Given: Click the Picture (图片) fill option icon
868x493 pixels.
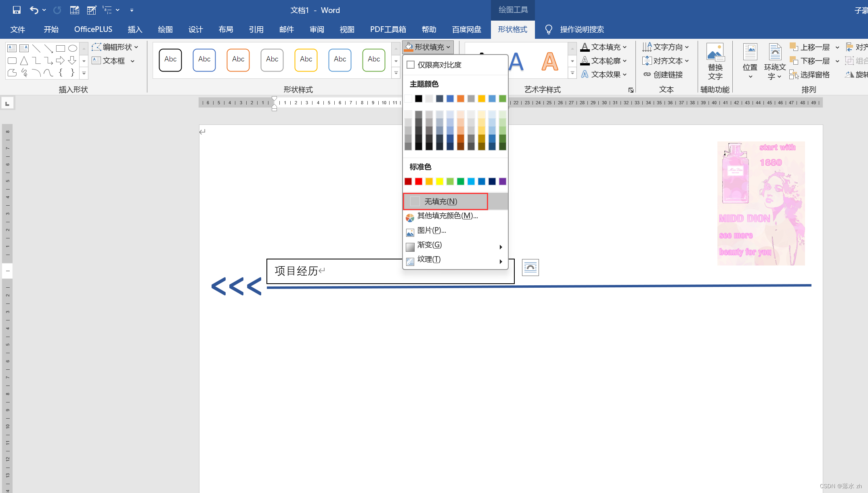Looking at the screenshot, I should click(x=410, y=232).
